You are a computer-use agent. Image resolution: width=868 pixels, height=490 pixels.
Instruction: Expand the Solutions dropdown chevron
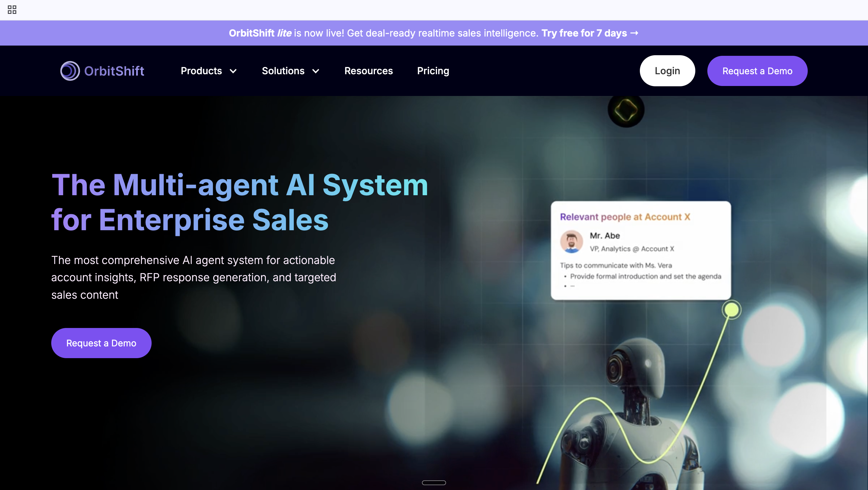316,71
